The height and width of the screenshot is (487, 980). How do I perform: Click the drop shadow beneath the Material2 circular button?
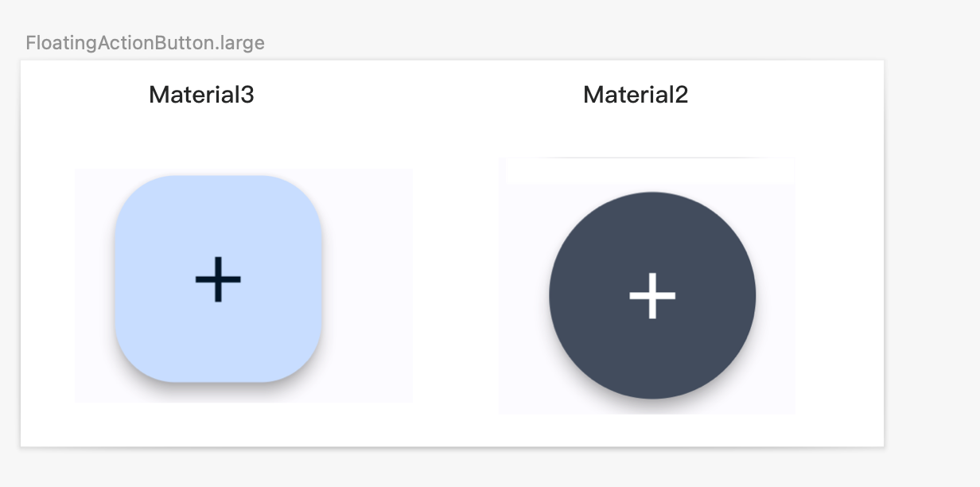(652, 403)
